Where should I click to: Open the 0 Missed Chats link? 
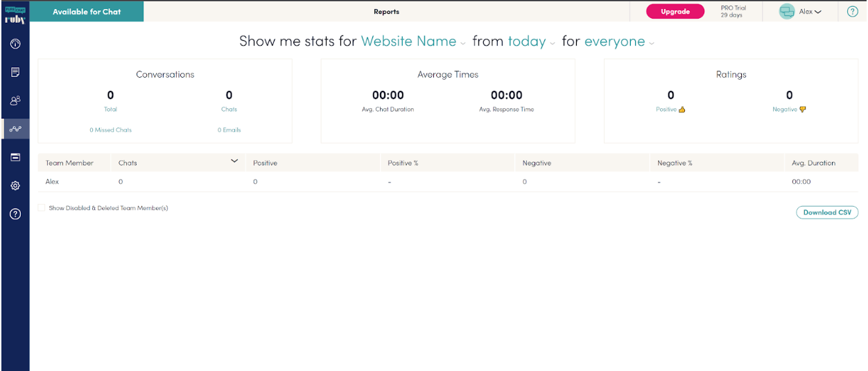110,130
